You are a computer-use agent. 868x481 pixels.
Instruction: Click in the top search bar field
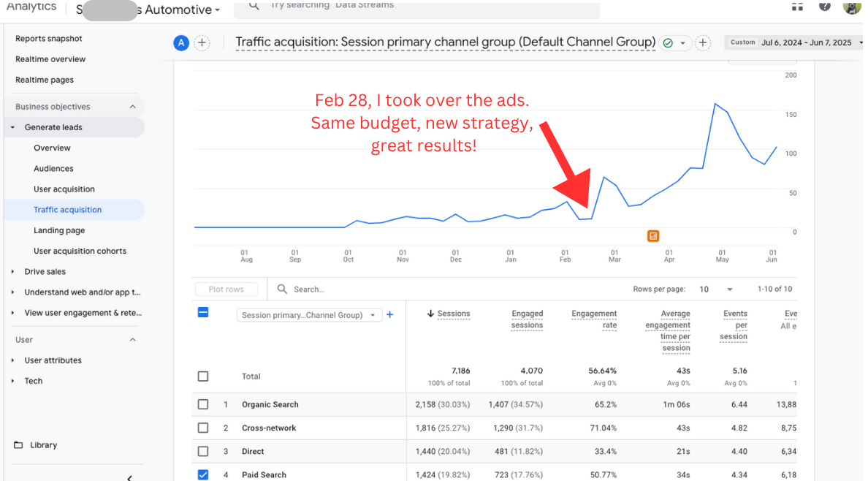[x=417, y=7]
